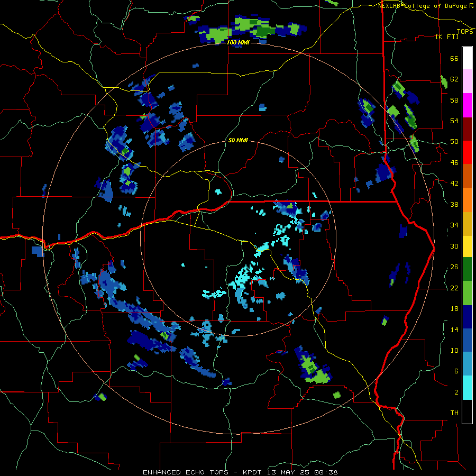The image size is (476, 476).
Task: Click the NEXLAB-College of DuPage text
Action: 423,6
